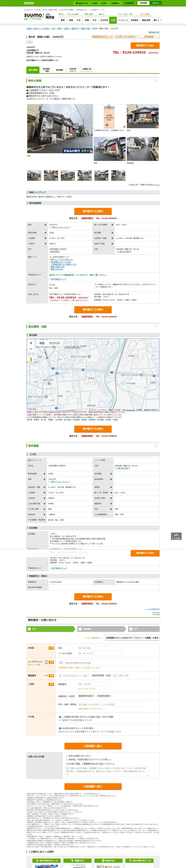Click the 姓名 input field
The width and height of the screenshot is (186, 868).
pos(101,648)
